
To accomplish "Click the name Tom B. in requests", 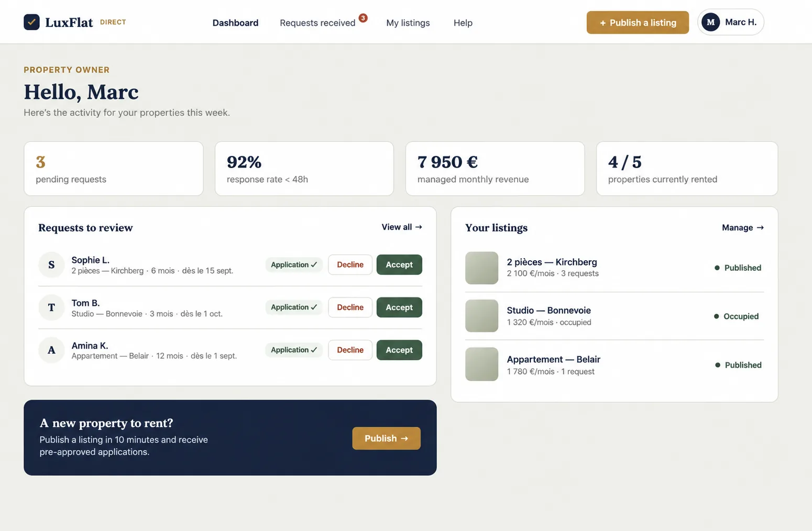I will pyautogui.click(x=85, y=303).
